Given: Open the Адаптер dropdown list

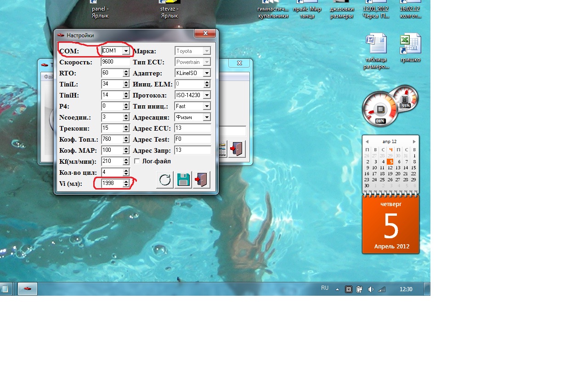Looking at the screenshot, I should [207, 73].
